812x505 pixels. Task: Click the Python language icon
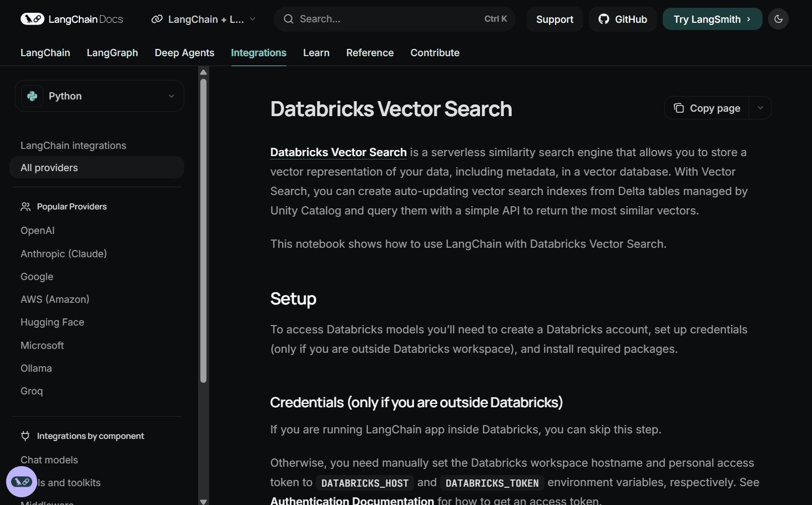[x=32, y=96]
